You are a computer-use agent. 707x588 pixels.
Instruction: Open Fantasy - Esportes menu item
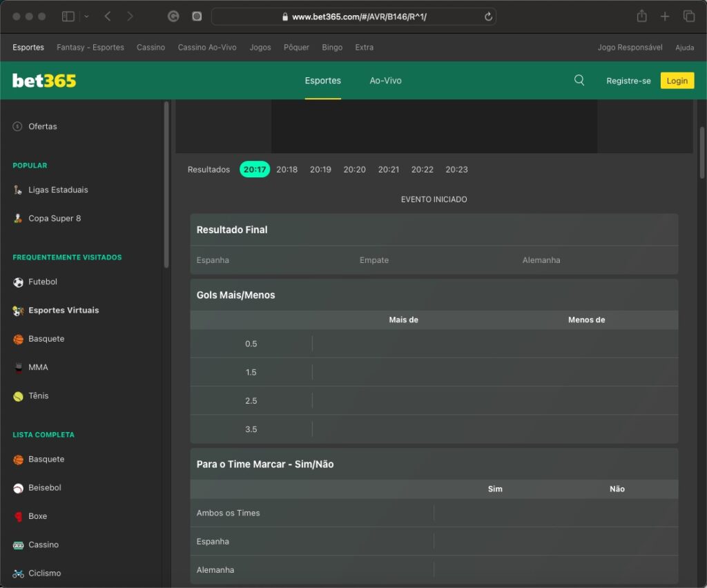(x=90, y=48)
